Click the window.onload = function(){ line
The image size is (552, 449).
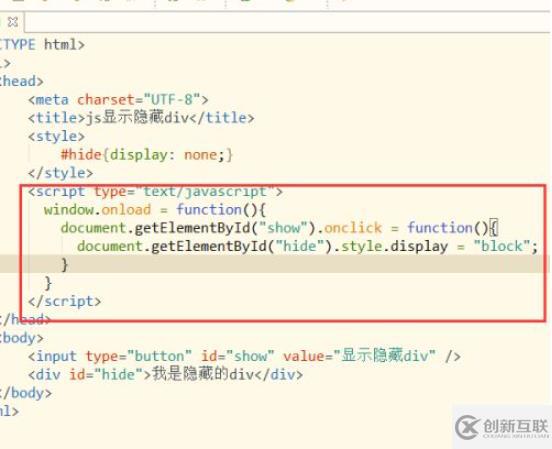(x=155, y=210)
